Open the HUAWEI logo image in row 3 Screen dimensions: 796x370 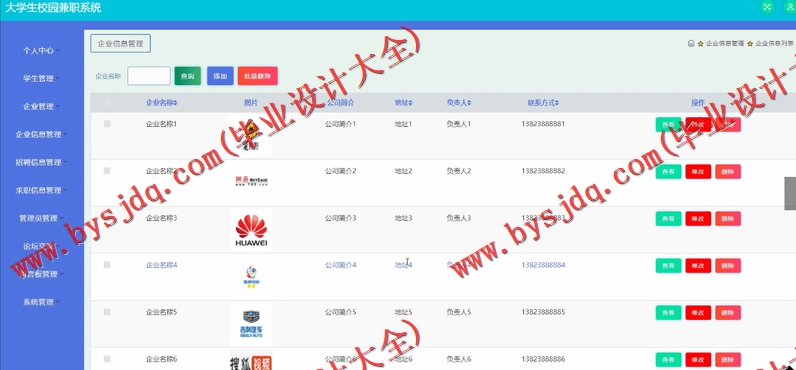251,230
